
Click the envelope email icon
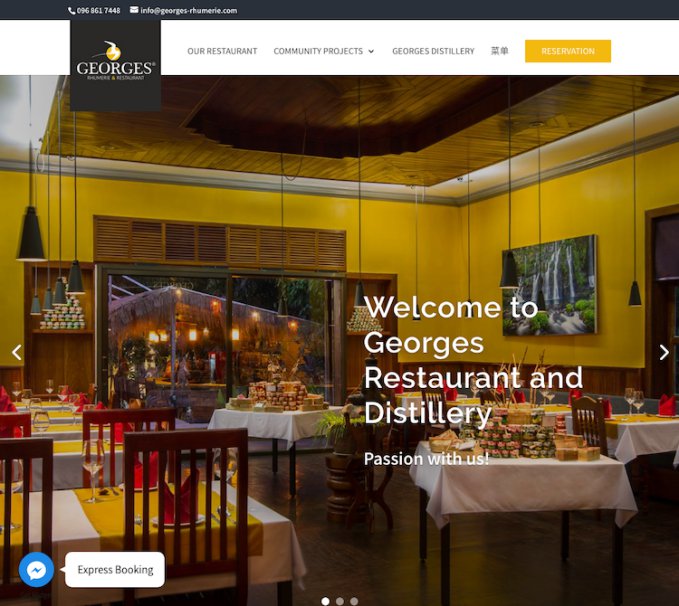coord(134,10)
